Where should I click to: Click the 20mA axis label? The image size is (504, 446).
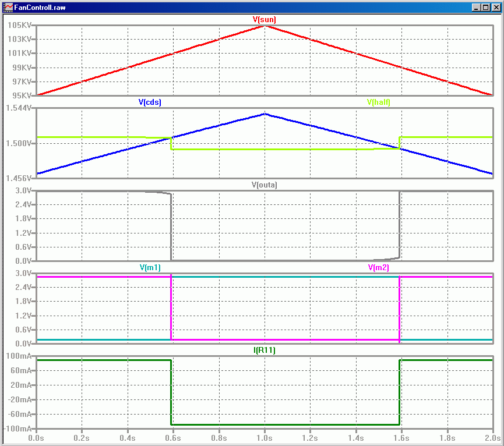pos(21,385)
